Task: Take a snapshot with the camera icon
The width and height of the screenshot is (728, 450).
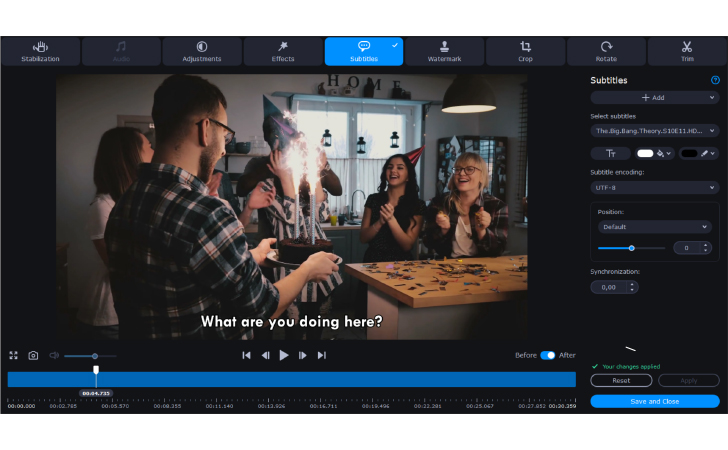Action: pyautogui.click(x=33, y=356)
